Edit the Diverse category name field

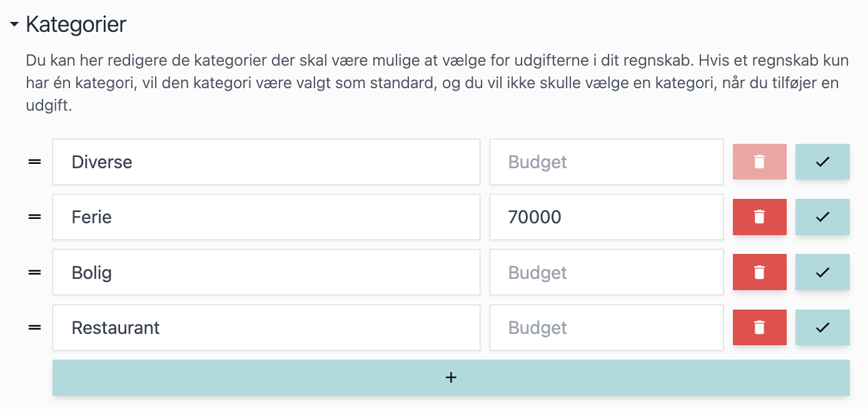click(x=266, y=162)
